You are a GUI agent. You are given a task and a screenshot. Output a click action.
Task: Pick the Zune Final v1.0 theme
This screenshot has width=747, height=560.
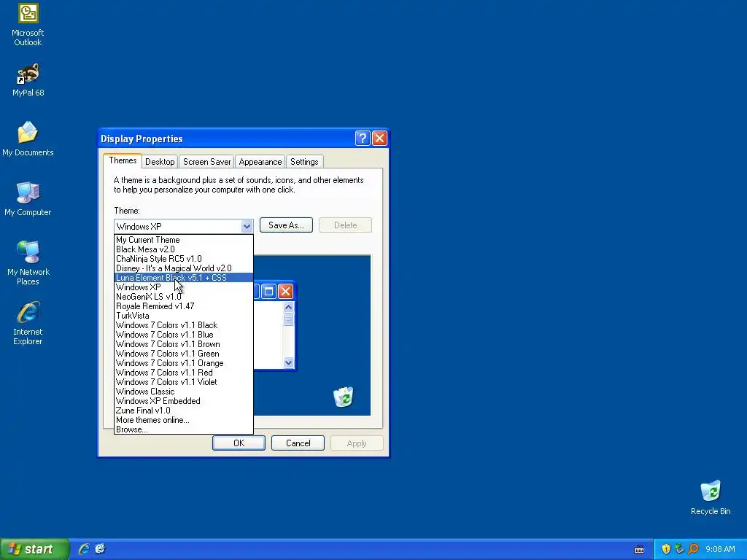[x=183, y=411]
